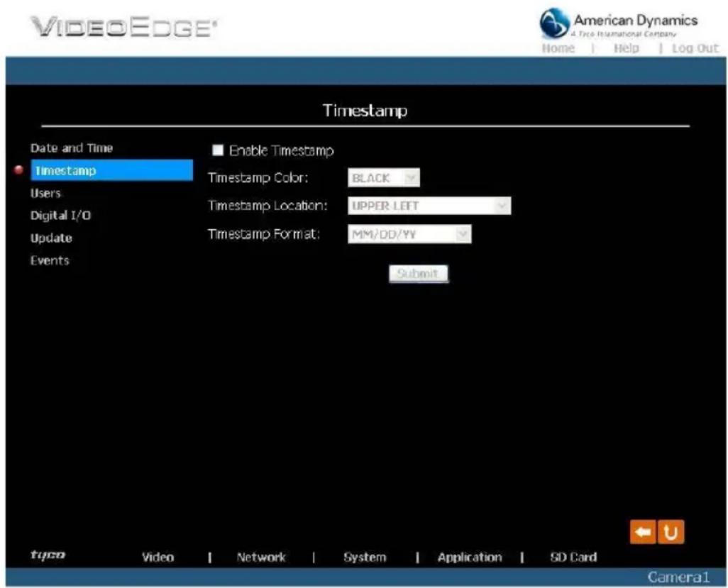The height and width of the screenshot is (588, 728).
Task: Click the American Dynamics globe logo
Action: 554,22
